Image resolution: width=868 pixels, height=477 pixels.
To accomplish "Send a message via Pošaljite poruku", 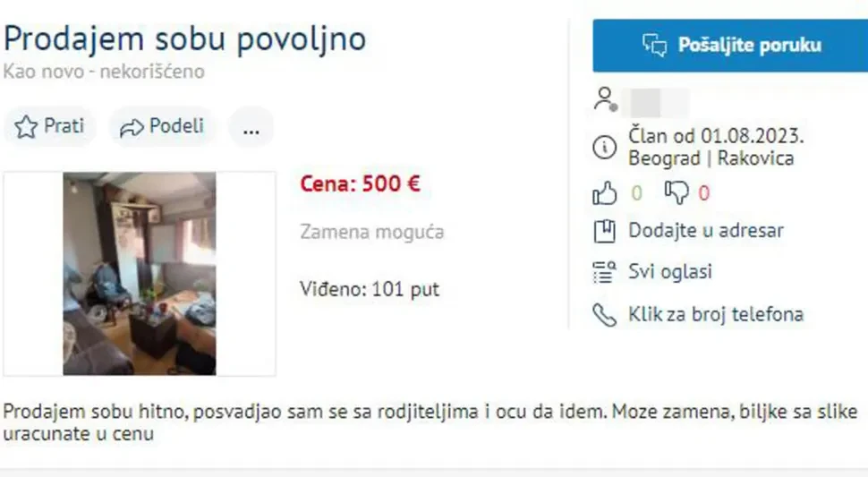I will pyautogui.click(x=730, y=46).
